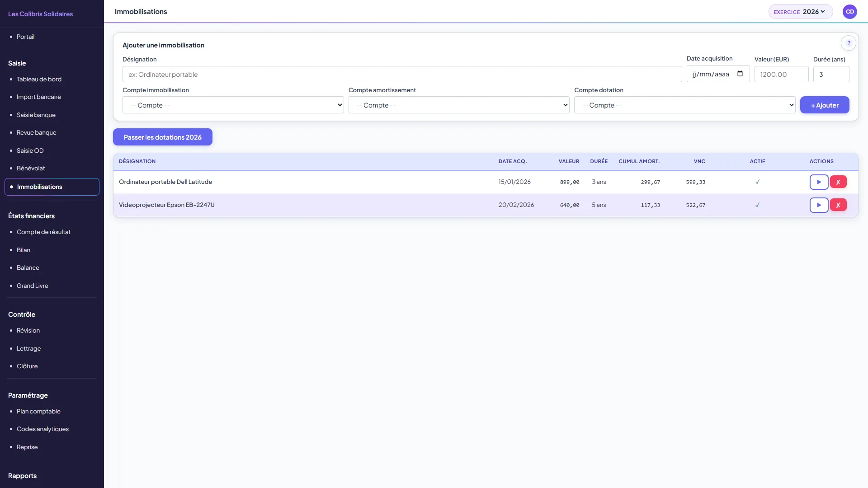Image resolution: width=868 pixels, height=488 pixels.
Task: Click the play icon for Videoprojecteur Epson EB-2247U
Action: (x=819, y=205)
